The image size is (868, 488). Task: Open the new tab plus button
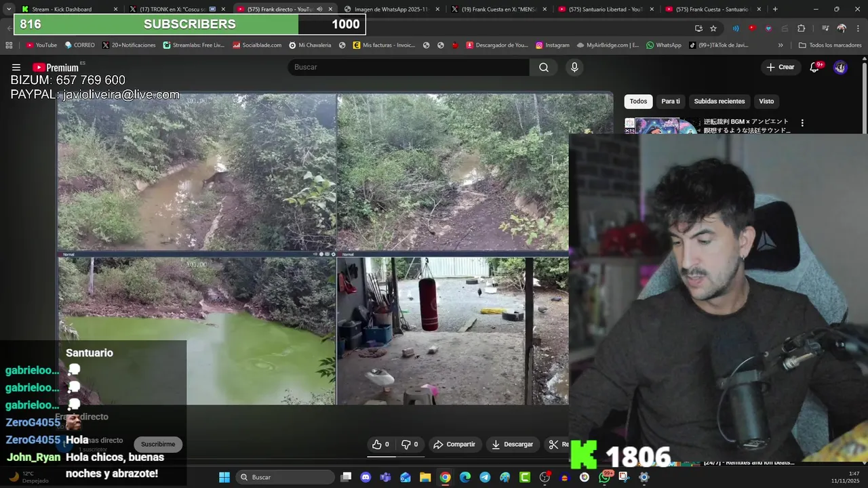(775, 9)
